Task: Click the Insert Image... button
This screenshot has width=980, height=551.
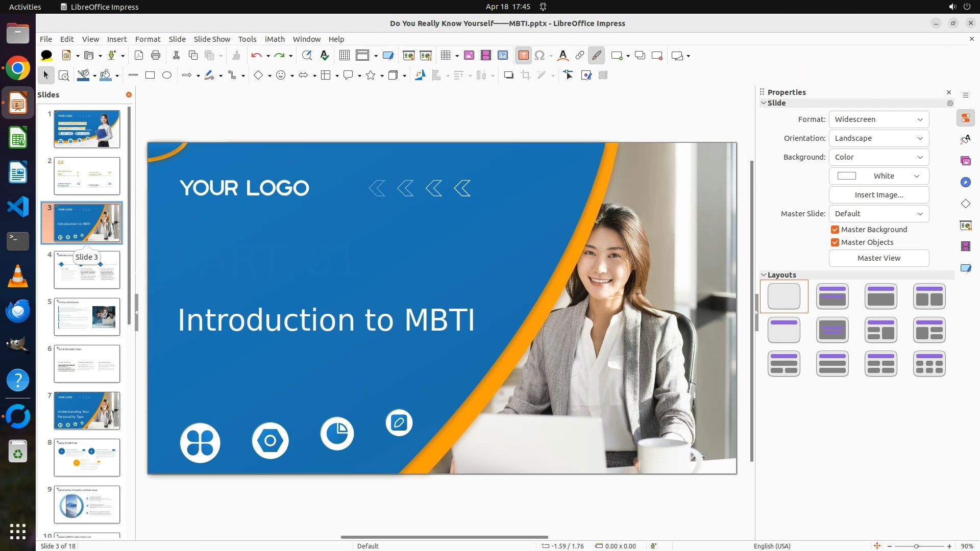Action: (878, 195)
